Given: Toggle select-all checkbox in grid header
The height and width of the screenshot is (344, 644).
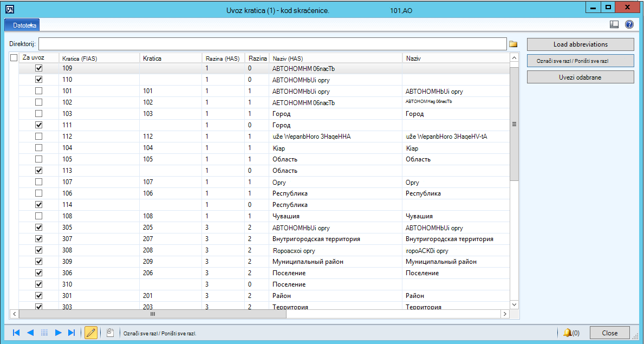Looking at the screenshot, I should coord(14,58).
